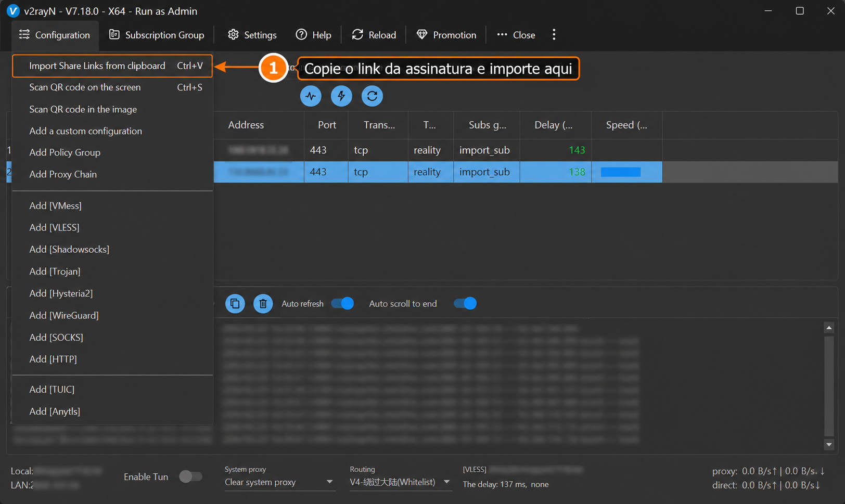This screenshot has width=845, height=504.
Task: Sort by T... column header
Action: [x=431, y=125]
